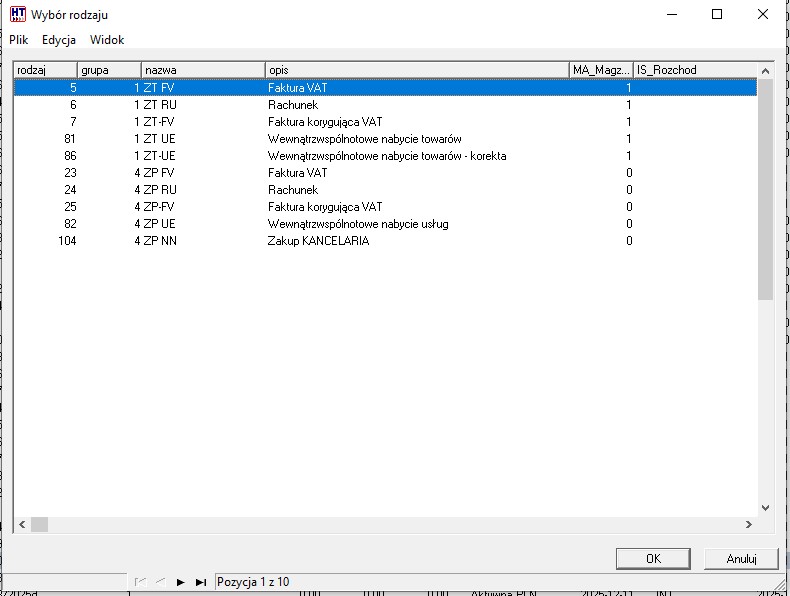This screenshot has width=790, height=596.
Task: Jump to first record navigation arrow
Action: pyautogui.click(x=139, y=581)
